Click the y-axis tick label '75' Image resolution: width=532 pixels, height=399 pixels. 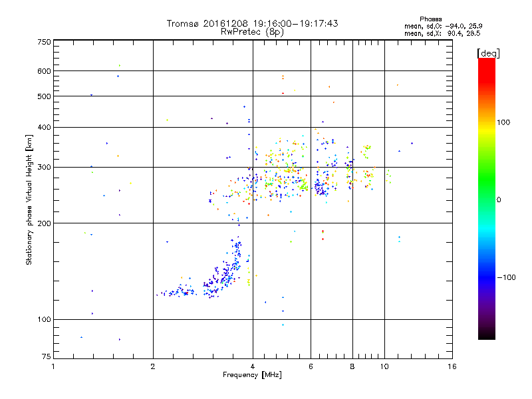(x=47, y=356)
